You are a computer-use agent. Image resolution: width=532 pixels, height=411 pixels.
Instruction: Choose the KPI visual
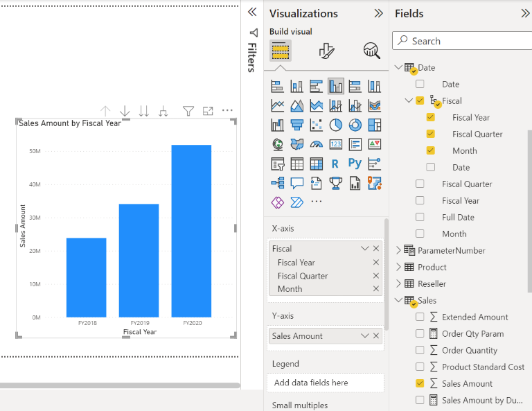[x=375, y=144]
